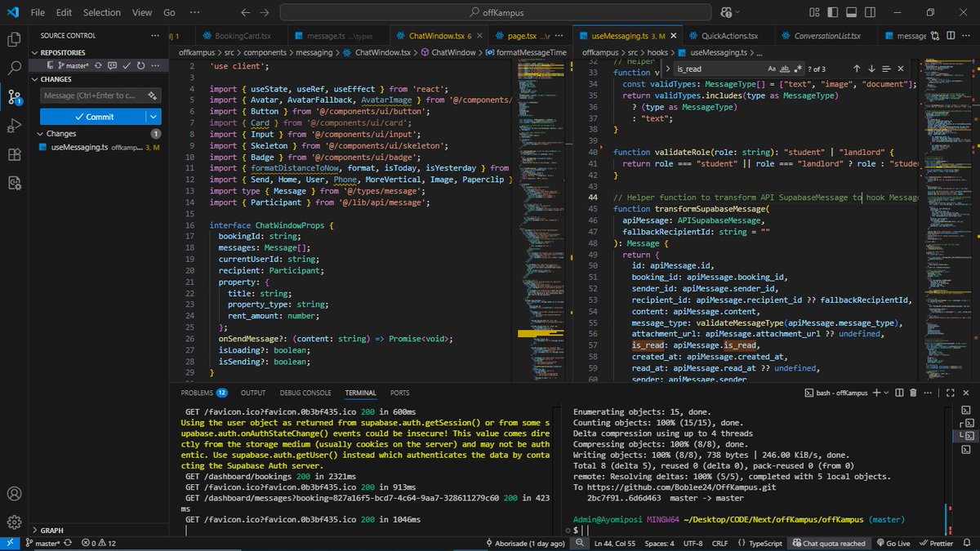Open the Search view in activity bar
This screenshot has height=551, width=980.
[x=14, y=68]
